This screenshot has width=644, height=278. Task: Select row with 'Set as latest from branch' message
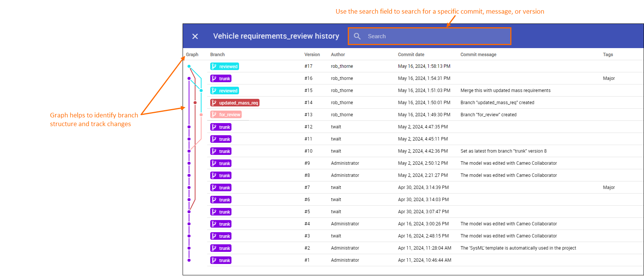pyautogui.click(x=503, y=151)
